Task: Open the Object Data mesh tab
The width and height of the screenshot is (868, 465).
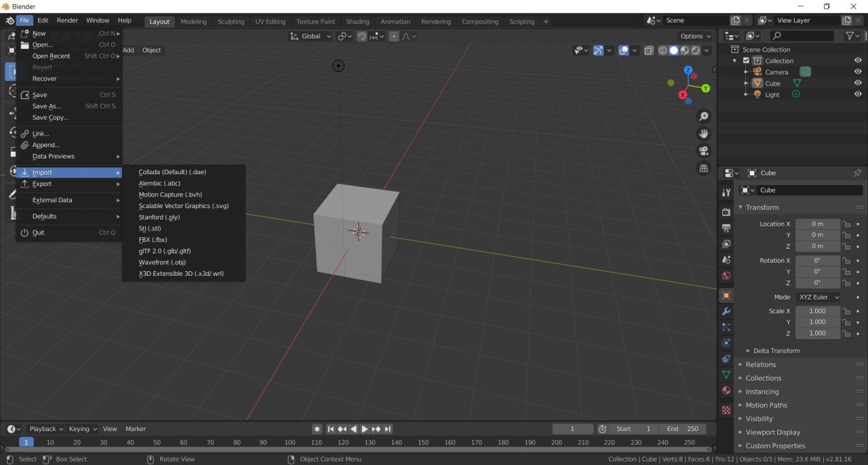Action: point(726,374)
